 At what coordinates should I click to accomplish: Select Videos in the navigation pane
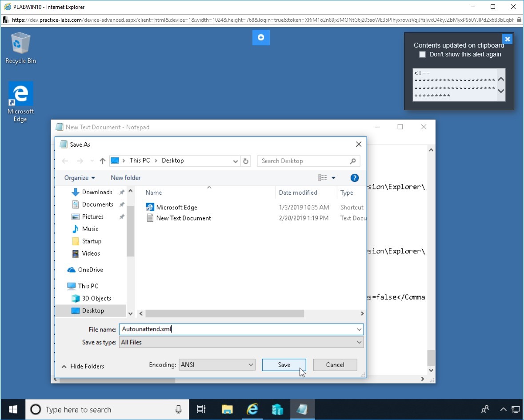coord(91,254)
